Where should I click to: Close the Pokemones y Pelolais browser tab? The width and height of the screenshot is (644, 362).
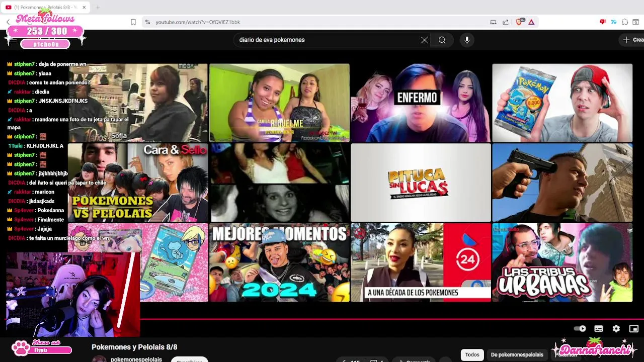(x=84, y=8)
